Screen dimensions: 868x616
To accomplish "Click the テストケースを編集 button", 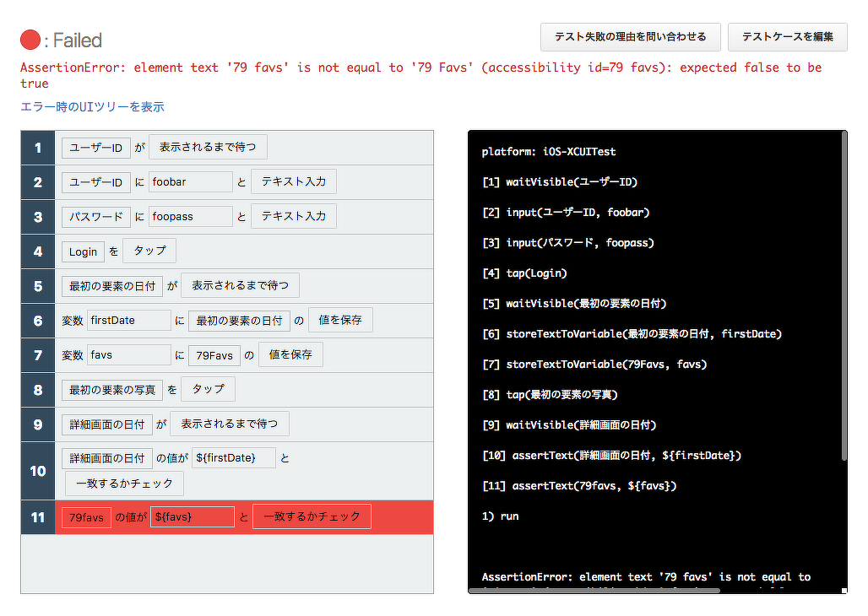I will (x=787, y=37).
